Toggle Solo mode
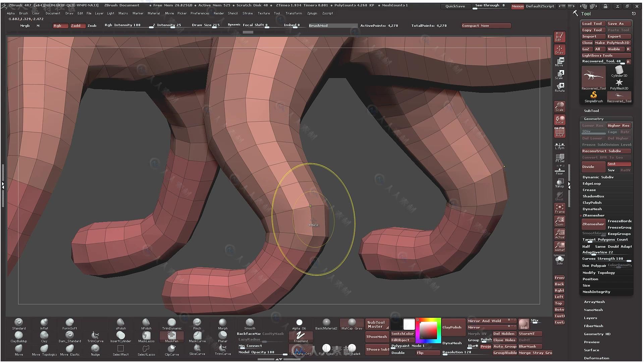The width and height of the screenshot is (644, 362). coord(559,260)
